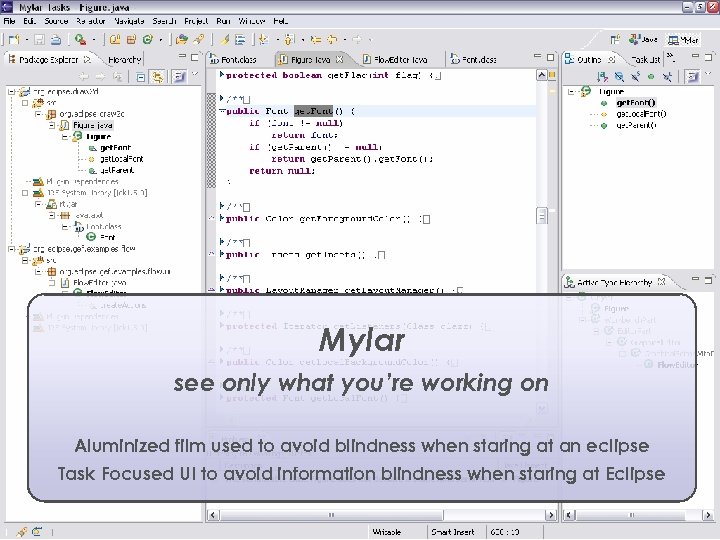
Task: Click the Open Type toolbar icon
Action: (182, 40)
